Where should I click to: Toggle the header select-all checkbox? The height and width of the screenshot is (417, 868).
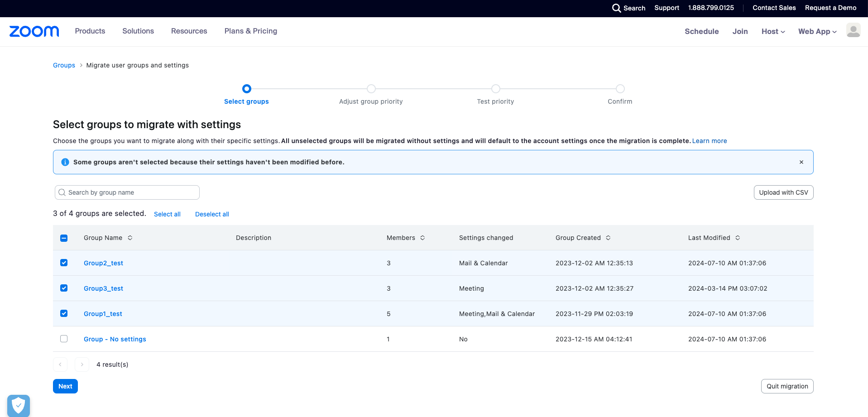click(64, 238)
